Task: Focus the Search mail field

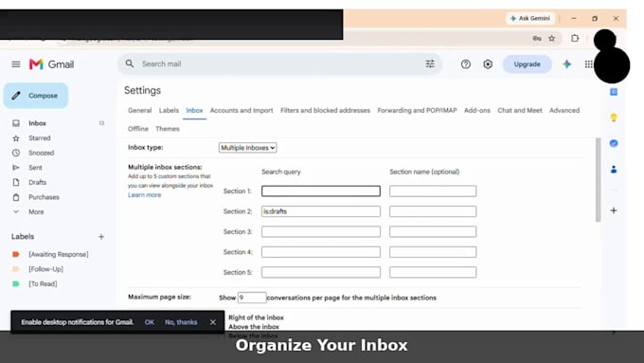Action: [x=279, y=64]
